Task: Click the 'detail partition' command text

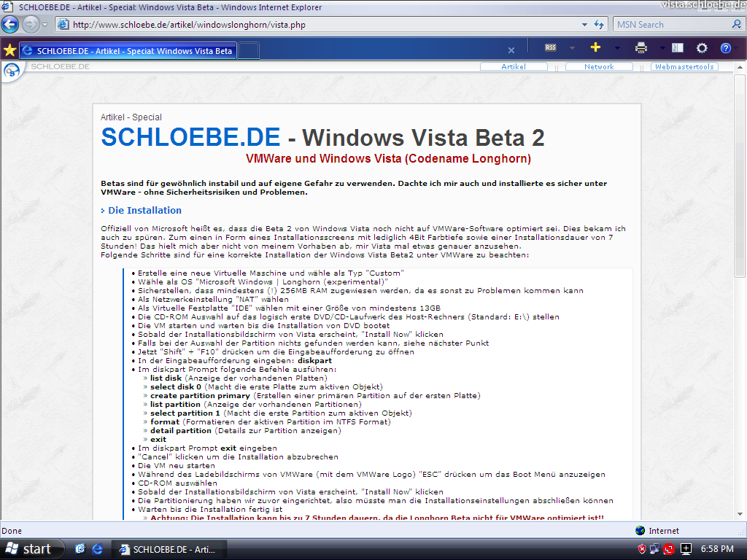Action: 181,431
